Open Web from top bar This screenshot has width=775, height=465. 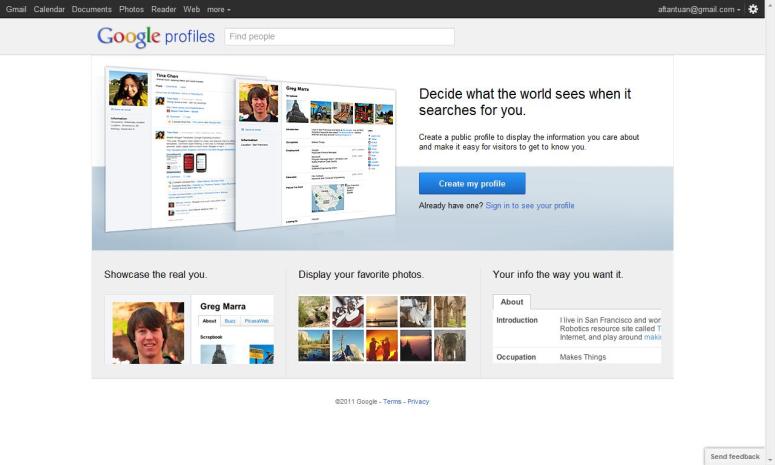pos(191,9)
